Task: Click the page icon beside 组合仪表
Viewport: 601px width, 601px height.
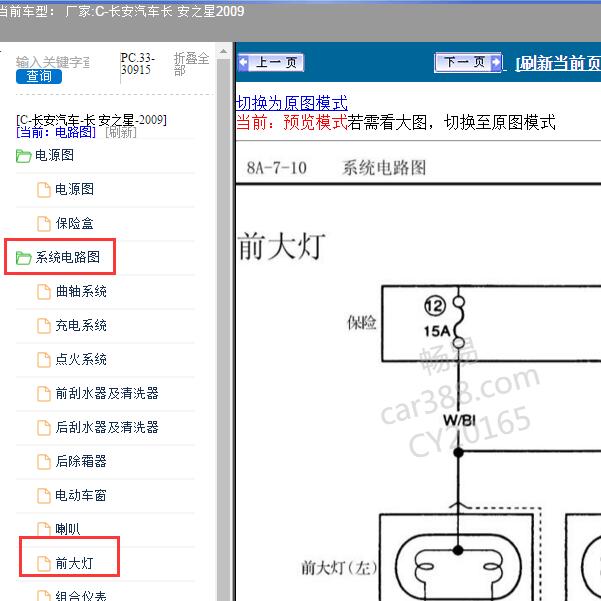Action: pos(44,596)
